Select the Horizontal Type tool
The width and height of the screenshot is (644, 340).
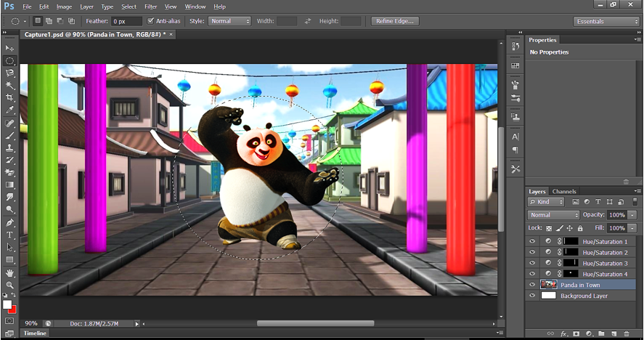point(9,235)
